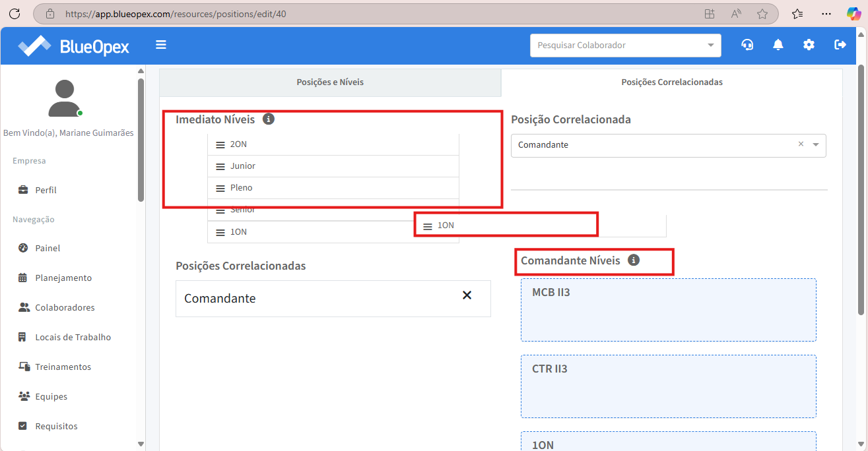Click the sidebar scrollbar thumb
The width and height of the screenshot is (868, 451).
click(141, 140)
